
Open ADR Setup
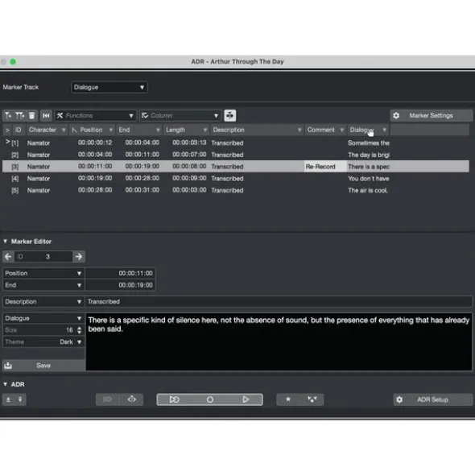pyautogui.click(x=433, y=399)
